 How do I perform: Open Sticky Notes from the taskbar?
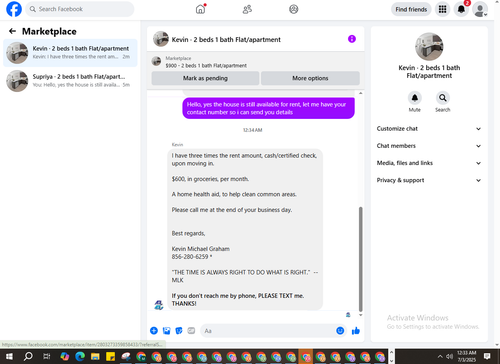tap(110, 356)
